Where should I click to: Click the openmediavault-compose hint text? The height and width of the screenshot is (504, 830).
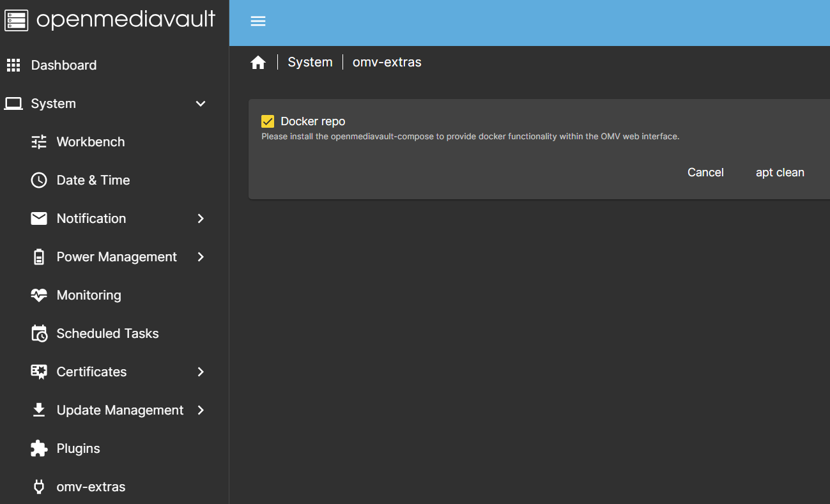(470, 137)
